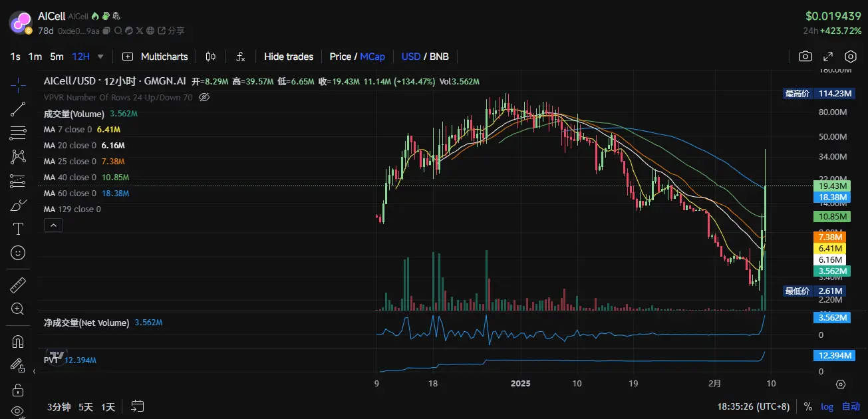This screenshot has height=419, width=868.
Task: Toggle VPVR indicator visibility eye icon
Action: coord(204,97)
